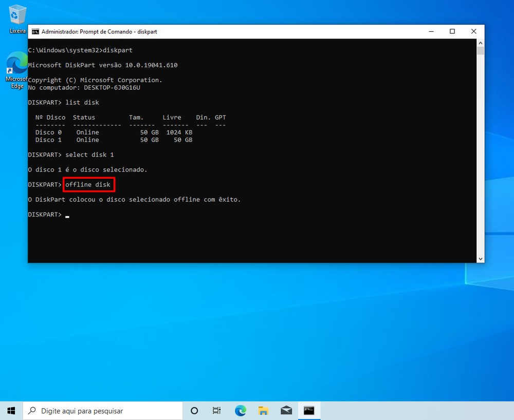Viewport: 514px width, 420px height.
Task: Click the search field to type a query
Action: 103,410
